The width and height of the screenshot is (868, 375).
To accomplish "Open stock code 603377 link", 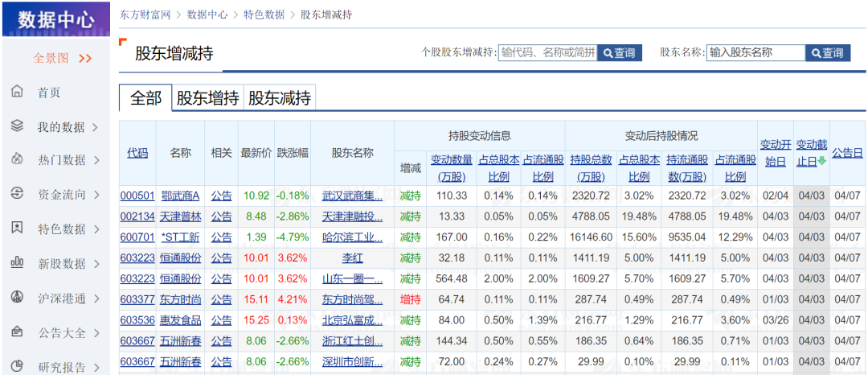I will [x=137, y=299].
